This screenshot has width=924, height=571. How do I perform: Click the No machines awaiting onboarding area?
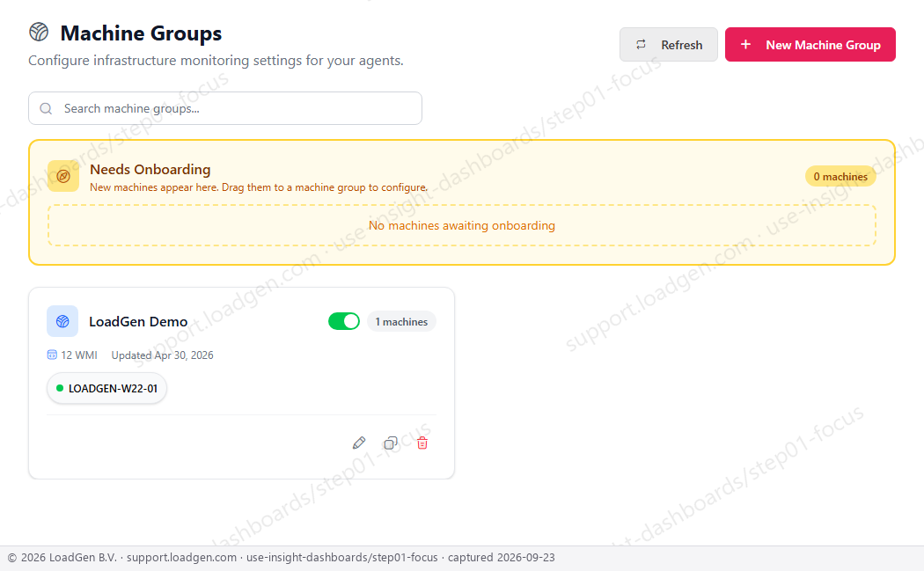pos(461,225)
